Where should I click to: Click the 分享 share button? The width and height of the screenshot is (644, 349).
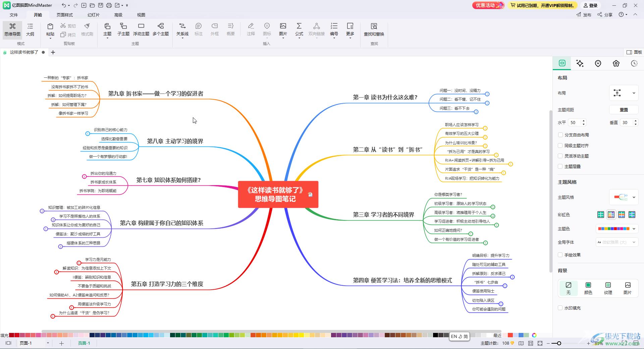605,15
